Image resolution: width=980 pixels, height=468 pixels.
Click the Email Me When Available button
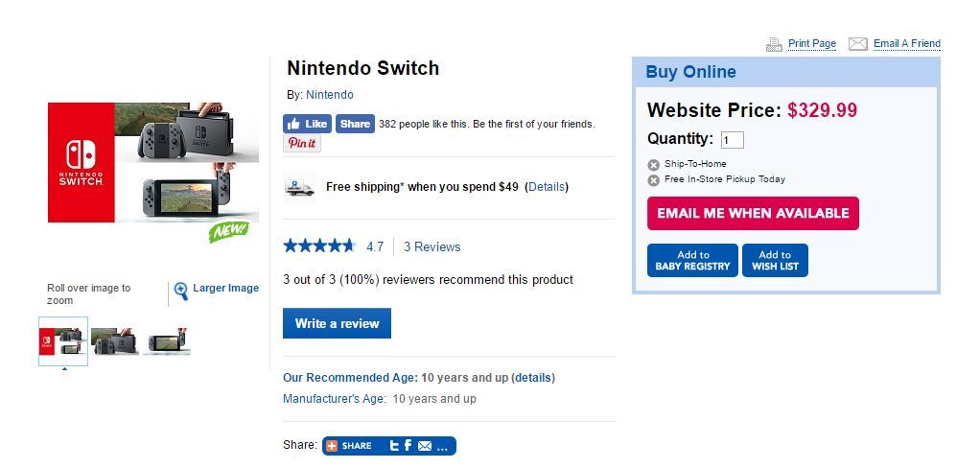pos(753,213)
